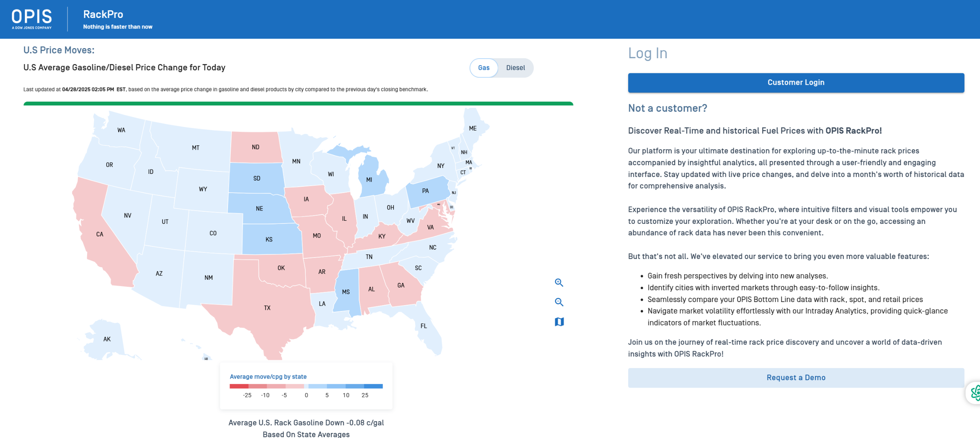The width and height of the screenshot is (980, 438).
Task: Click Alaska on the map
Action: [x=106, y=339]
